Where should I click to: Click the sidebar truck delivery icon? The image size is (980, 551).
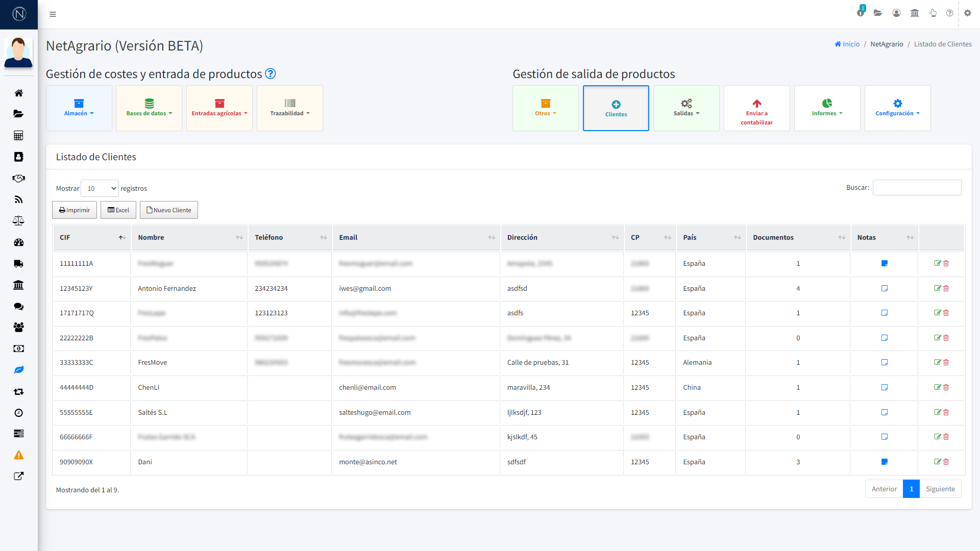coord(18,264)
